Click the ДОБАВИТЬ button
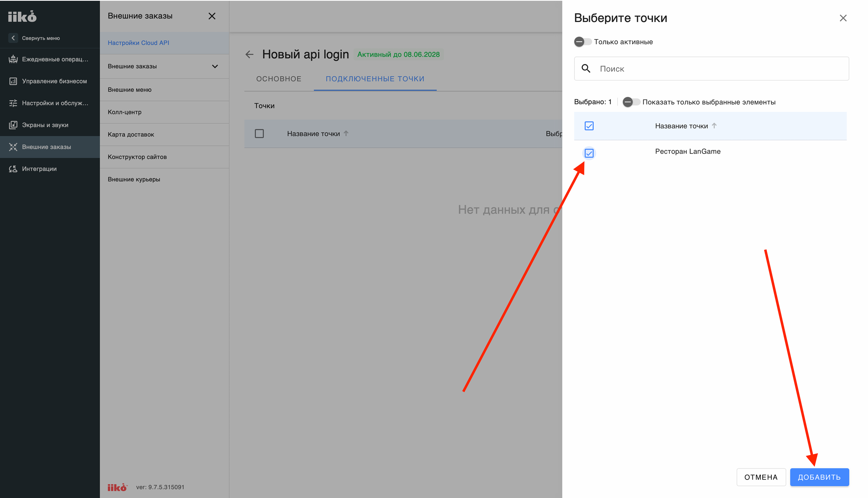The image size is (868, 498). pos(820,477)
